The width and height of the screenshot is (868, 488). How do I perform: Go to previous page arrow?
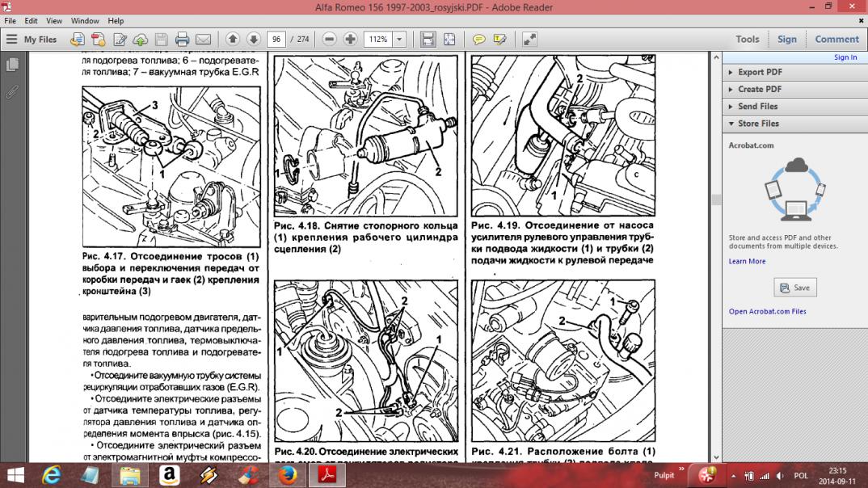point(233,40)
